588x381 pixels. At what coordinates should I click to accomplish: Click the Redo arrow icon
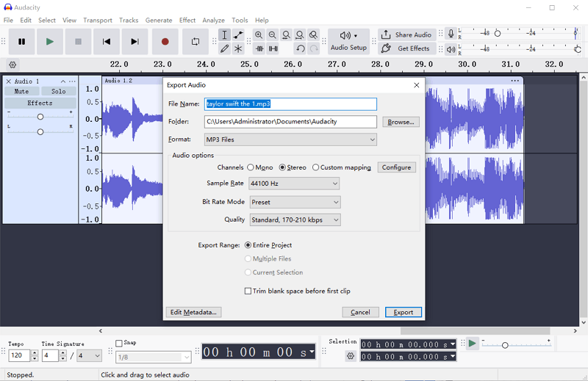point(314,48)
